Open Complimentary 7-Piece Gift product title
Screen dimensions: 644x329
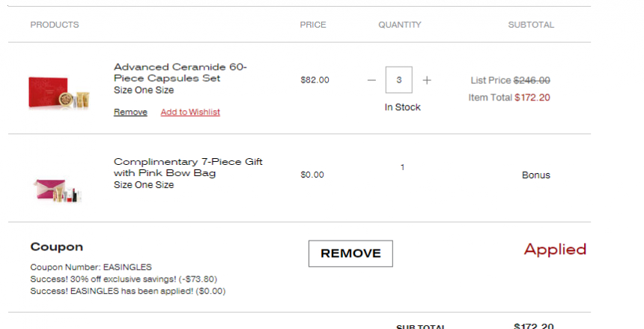(188, 167)
